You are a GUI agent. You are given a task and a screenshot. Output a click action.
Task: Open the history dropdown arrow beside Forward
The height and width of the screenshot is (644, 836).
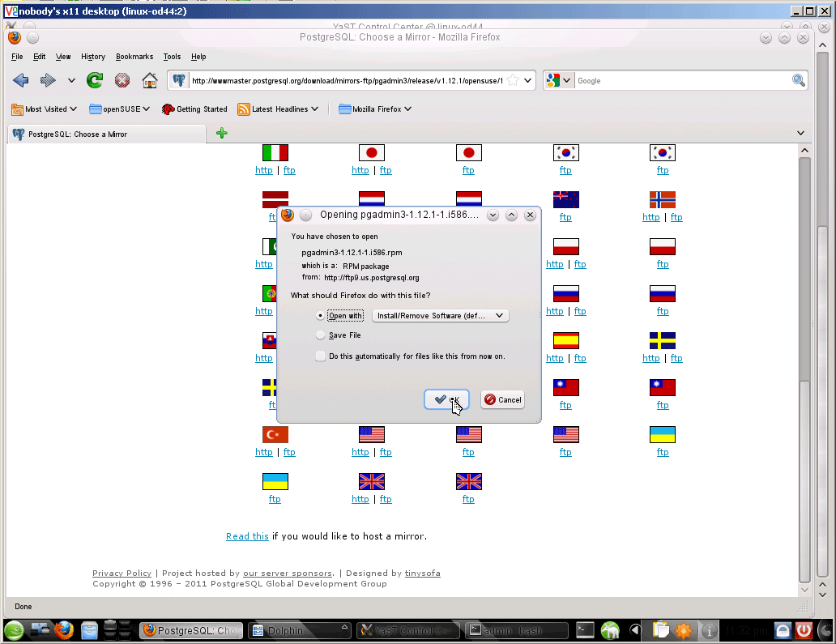pos(71,80)
